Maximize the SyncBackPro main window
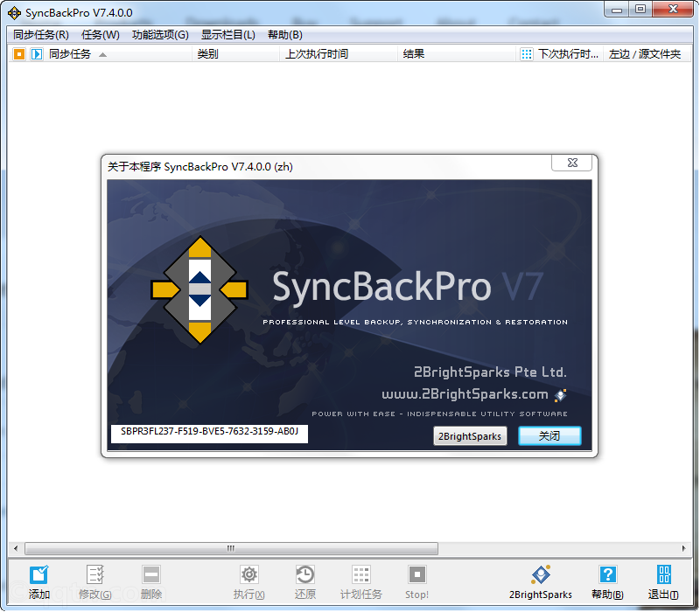 pos(640,10)
